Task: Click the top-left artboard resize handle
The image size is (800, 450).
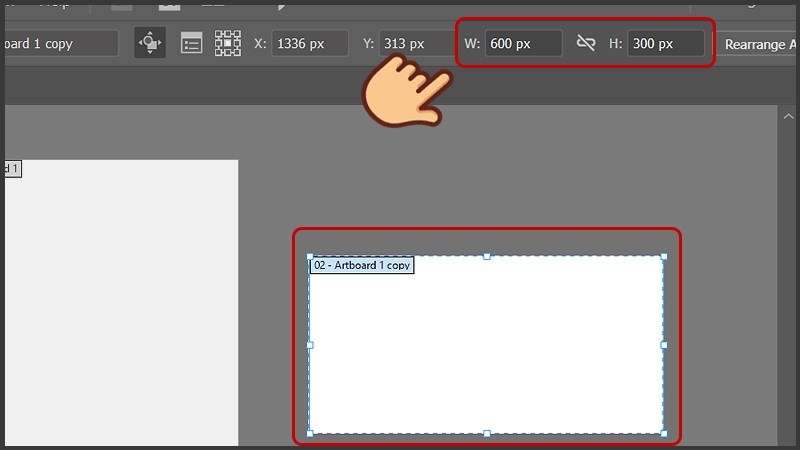Action: 310,257
